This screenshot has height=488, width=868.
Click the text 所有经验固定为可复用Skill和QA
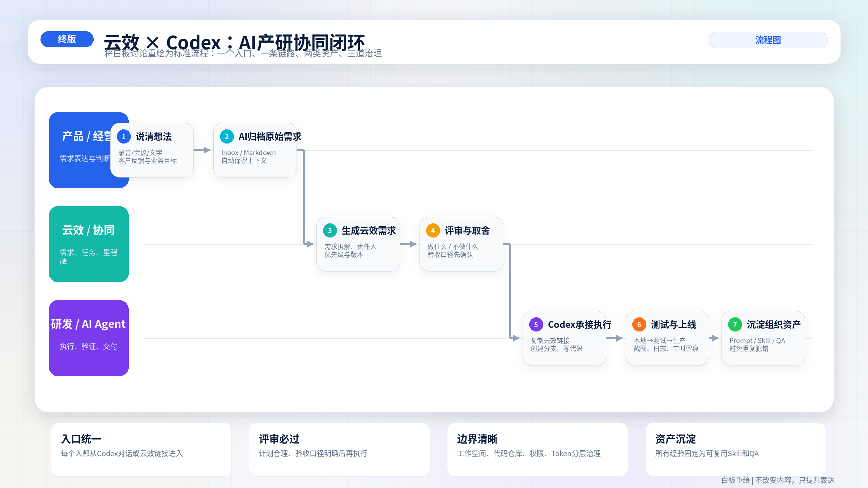(707, 453)
